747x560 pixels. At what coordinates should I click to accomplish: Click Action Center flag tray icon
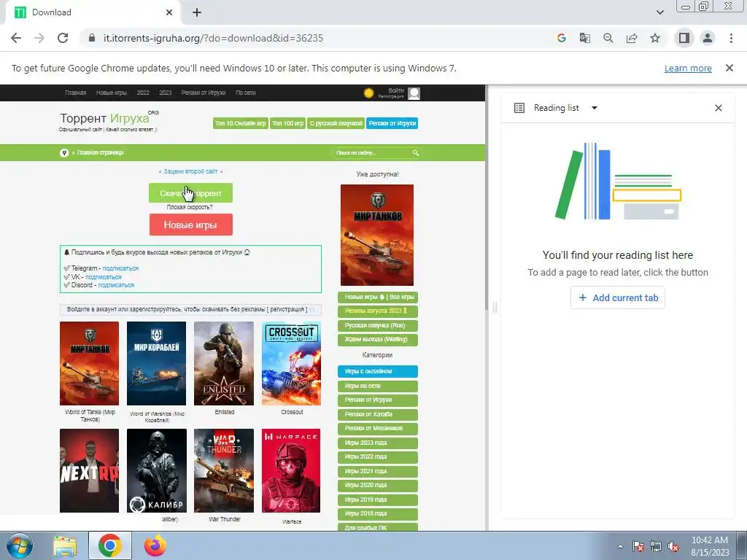(638, 547)
